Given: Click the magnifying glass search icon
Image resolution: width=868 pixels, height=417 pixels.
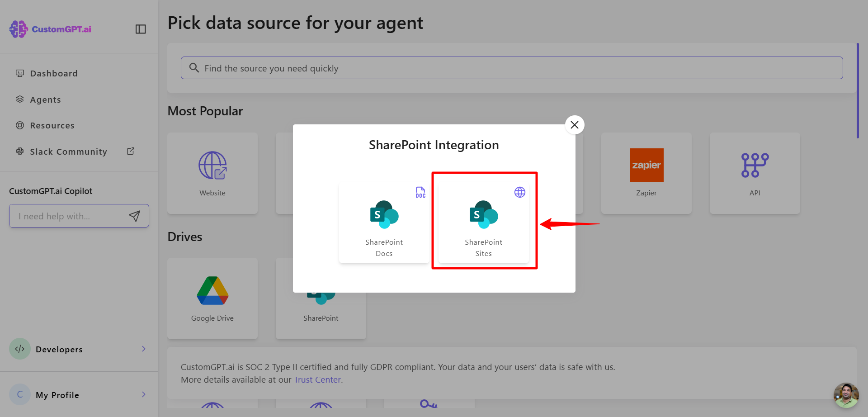Looking at the screenshot, I should coord(194,68).
